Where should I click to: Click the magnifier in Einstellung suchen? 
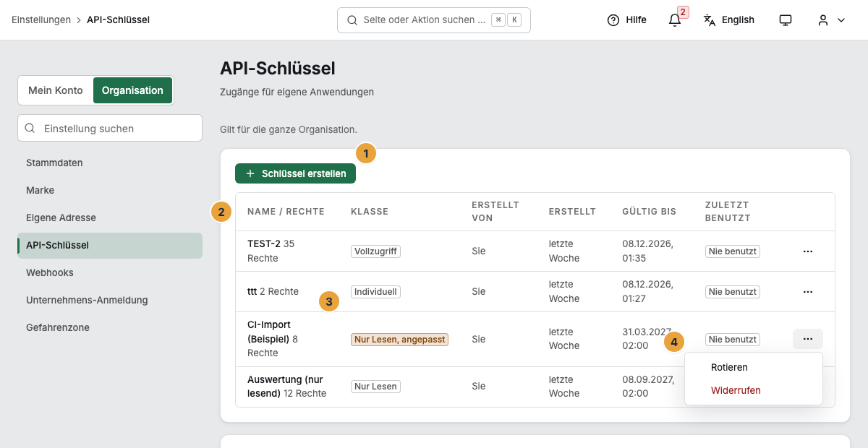(x=30, y=128)
